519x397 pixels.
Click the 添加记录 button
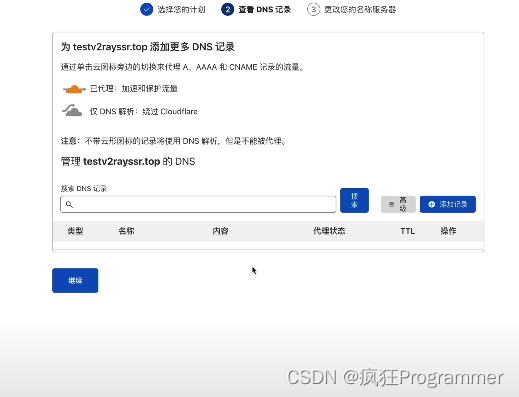[x=448, y=204]
